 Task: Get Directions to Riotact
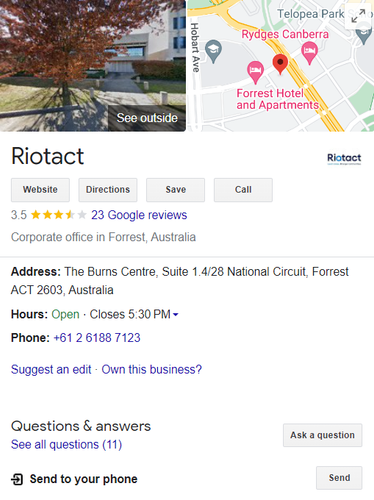(108, 190)
